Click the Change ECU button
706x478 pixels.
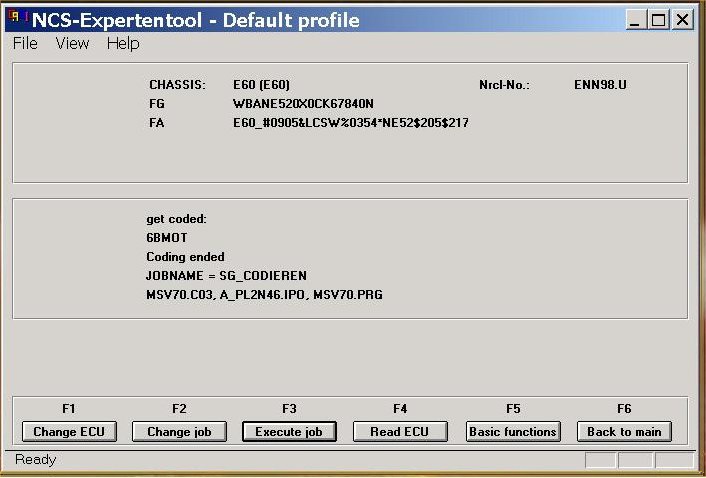pos(69,432)
